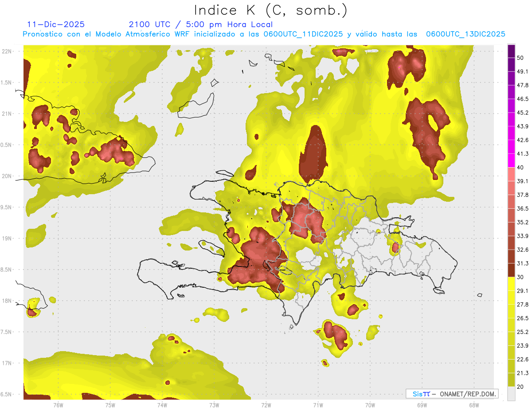This screenshot has width=532, height=411.
Task: Click the 21N latitude label
Action: (6, 114)
